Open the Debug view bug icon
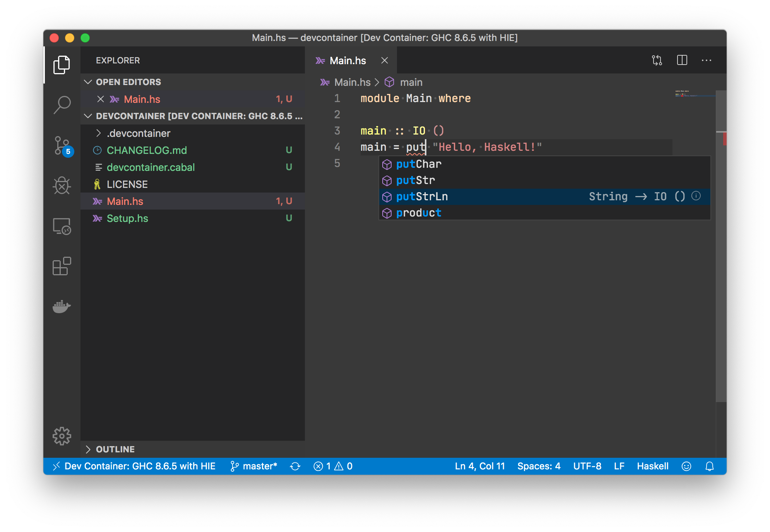 (62, 186)
